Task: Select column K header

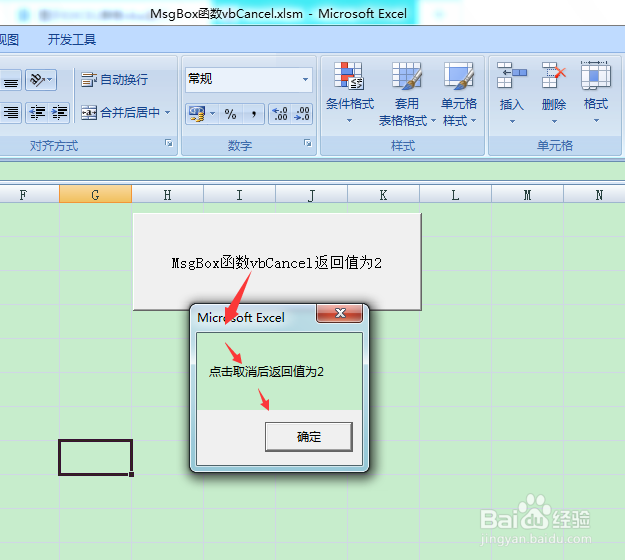Action: (x=383, y=195)
